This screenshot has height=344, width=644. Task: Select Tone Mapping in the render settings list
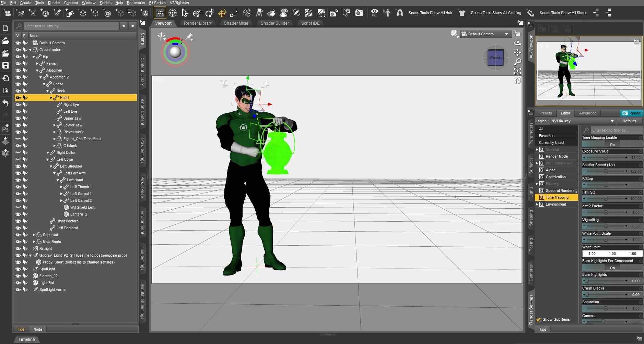coord(557,197)
